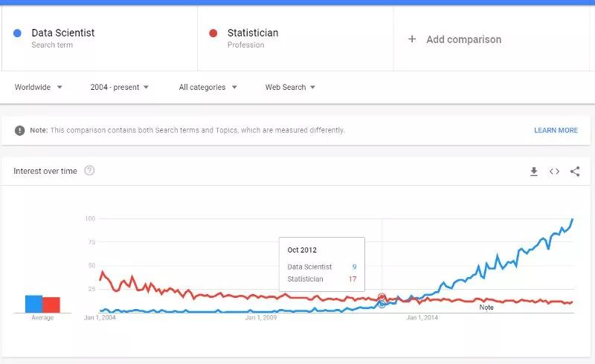The width and height of the screenshot is (595, 364).
Task: Open the All categories dropdown
Action: (x=208, y=87)
